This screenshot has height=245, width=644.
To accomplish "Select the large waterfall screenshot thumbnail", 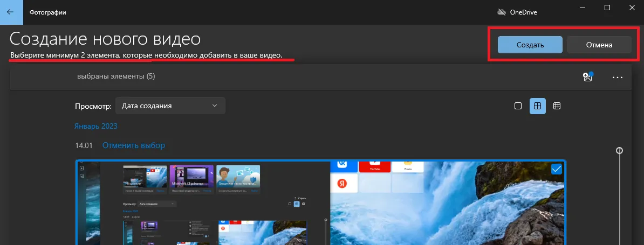I will [x=320, y=202].
